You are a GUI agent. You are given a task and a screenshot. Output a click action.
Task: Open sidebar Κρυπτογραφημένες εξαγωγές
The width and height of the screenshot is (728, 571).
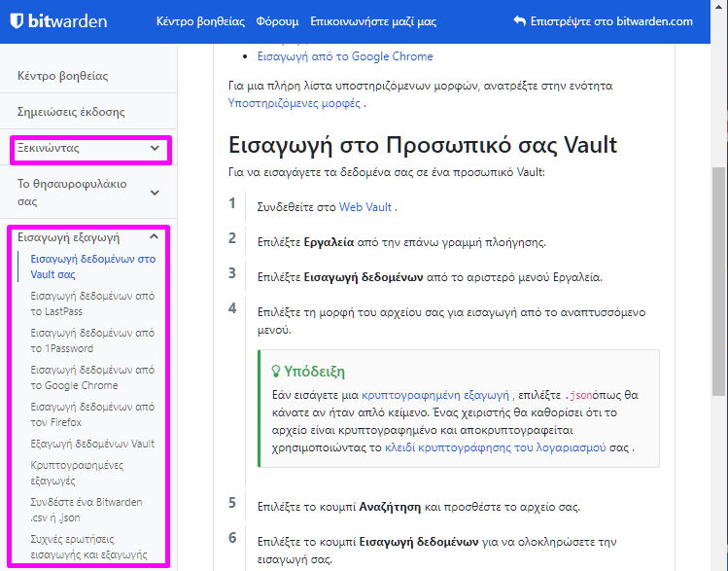(x=77, y=473)
